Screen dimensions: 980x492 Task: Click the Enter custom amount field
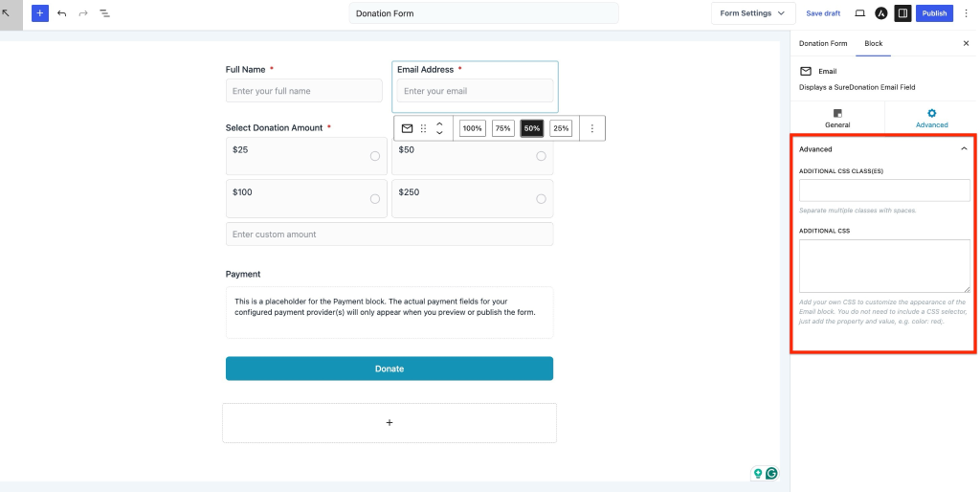click(390, 235)
